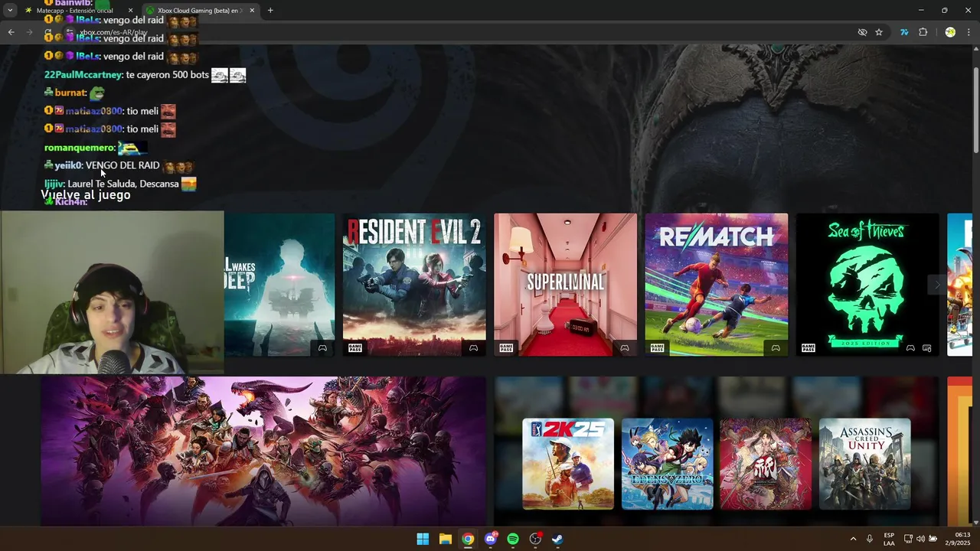Open the Still Wakes the Deep game card
Viewport: 980px width, 551px height.
279,285
